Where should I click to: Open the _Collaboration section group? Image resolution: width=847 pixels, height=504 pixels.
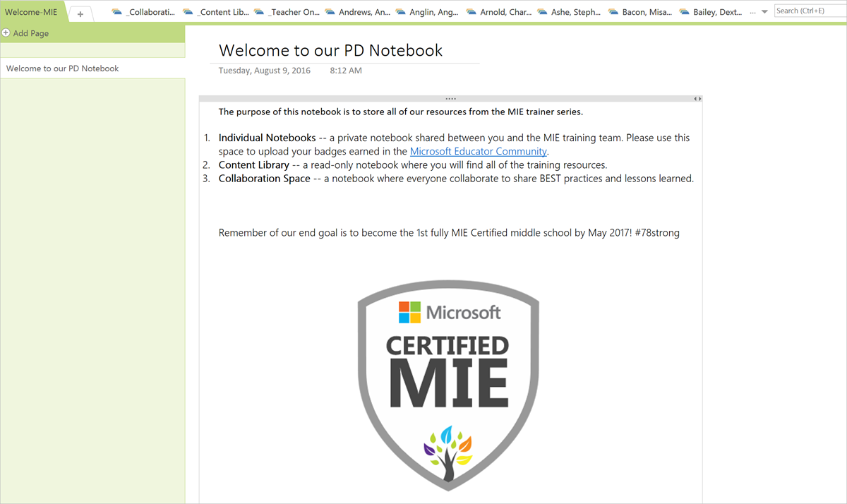click(x=144, y=12)
